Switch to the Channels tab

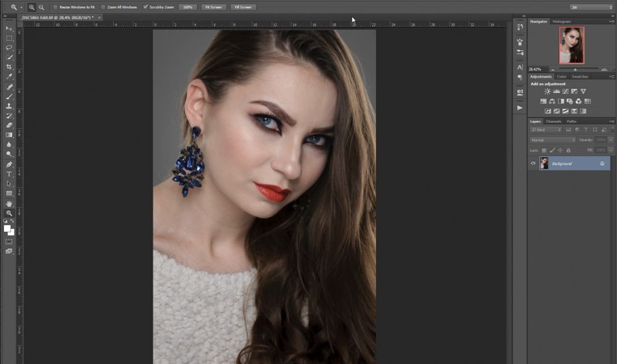[x=553, y=121]
